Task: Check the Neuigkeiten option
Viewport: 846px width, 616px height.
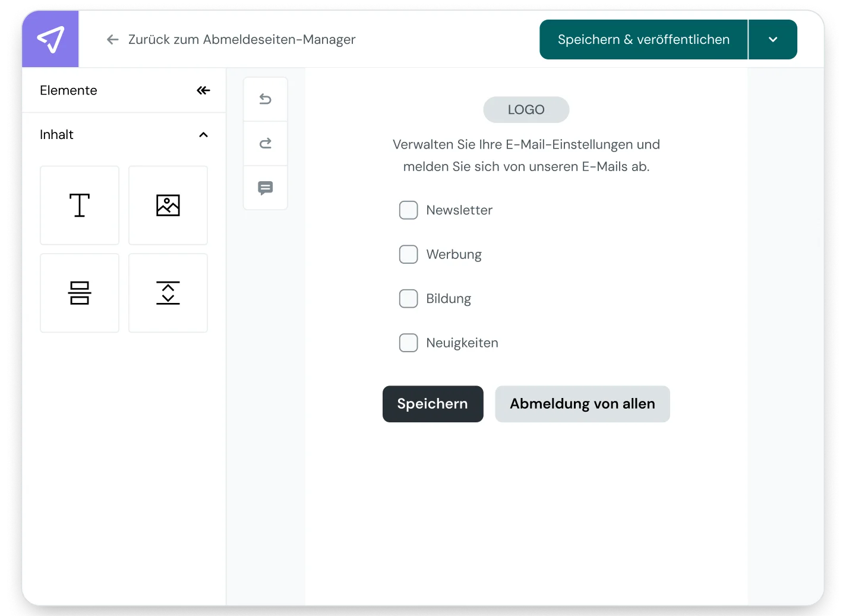Action: tap(408, 343)
